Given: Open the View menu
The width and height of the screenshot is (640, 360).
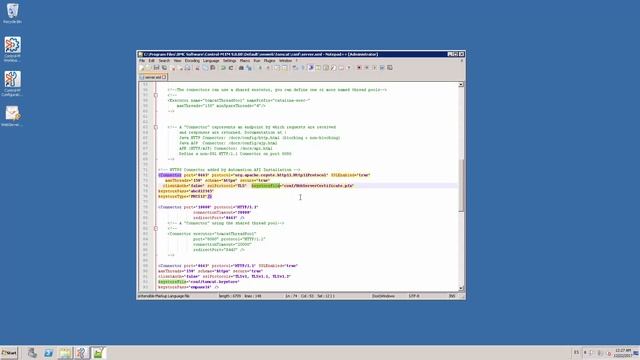Looking at the screenshot, I should click(x=178, y=60).
